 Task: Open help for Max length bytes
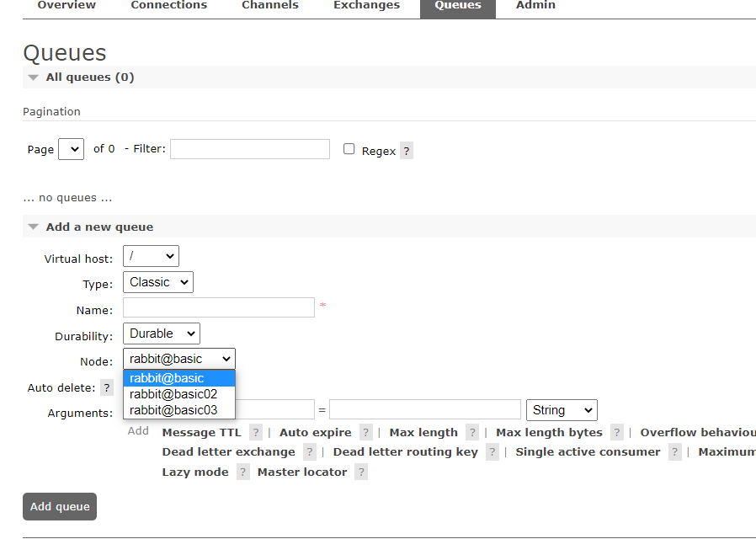tap(616, 432)
